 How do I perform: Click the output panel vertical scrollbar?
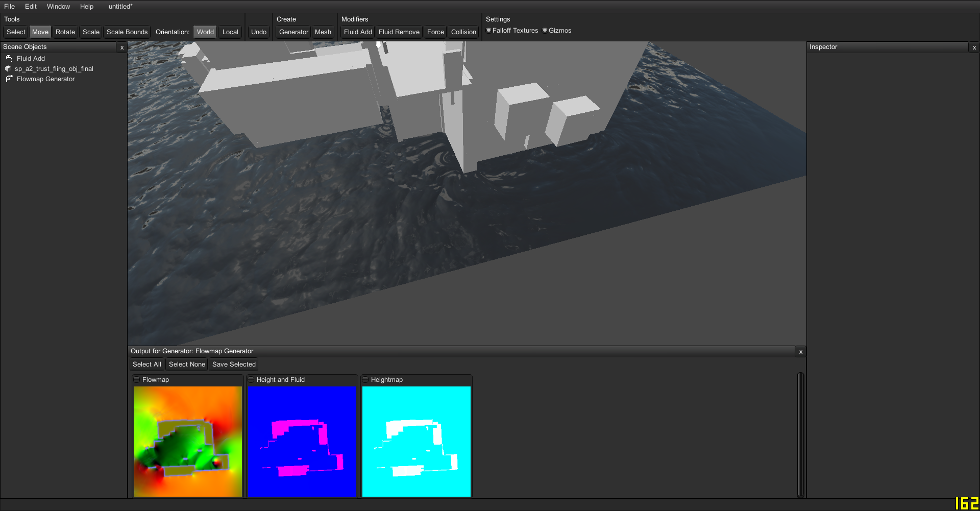[x=800, y=435]
